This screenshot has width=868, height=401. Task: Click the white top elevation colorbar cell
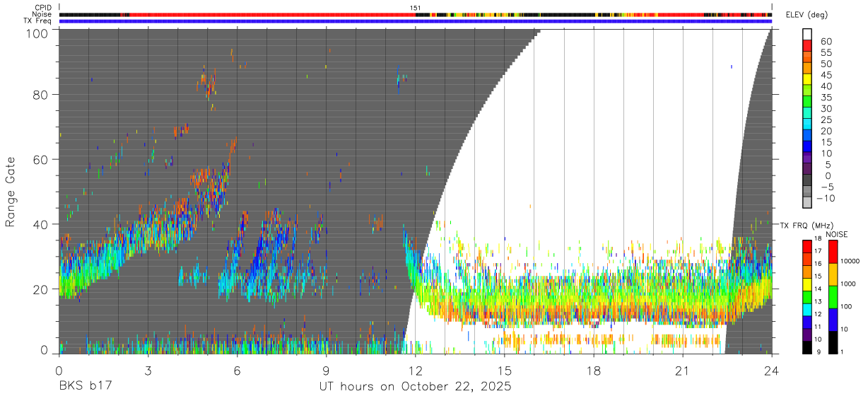click(x=807, y=35)
